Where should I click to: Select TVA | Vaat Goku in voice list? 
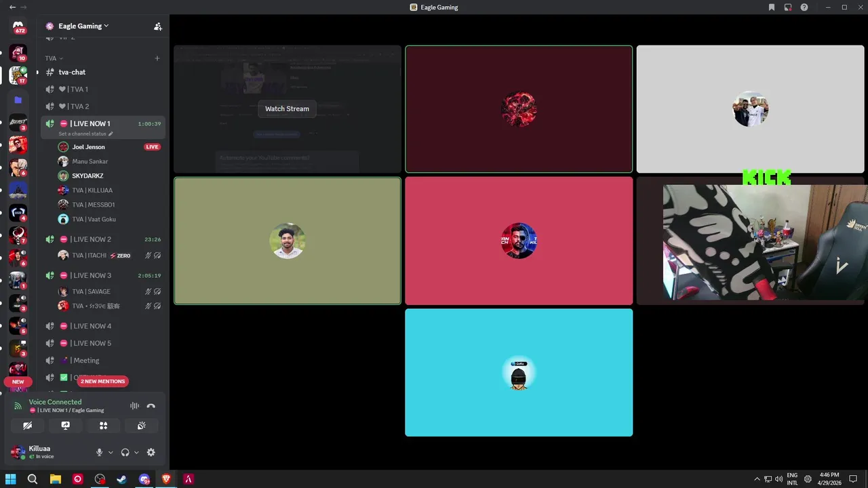click(108, 220)
